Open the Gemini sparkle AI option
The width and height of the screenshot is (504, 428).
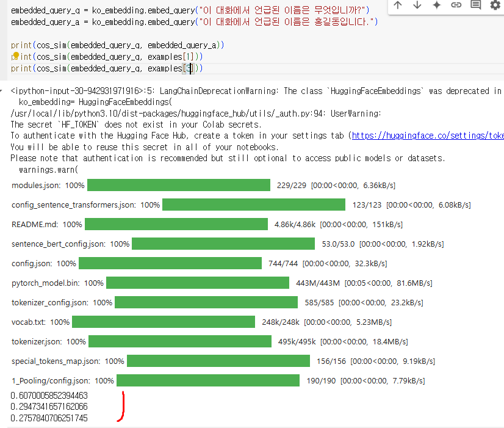tap(436, 5)
